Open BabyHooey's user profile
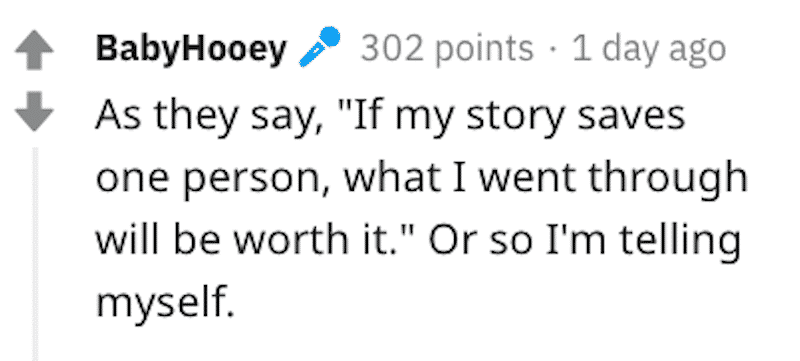Screen dimensions: 800x361 point(191,50)
